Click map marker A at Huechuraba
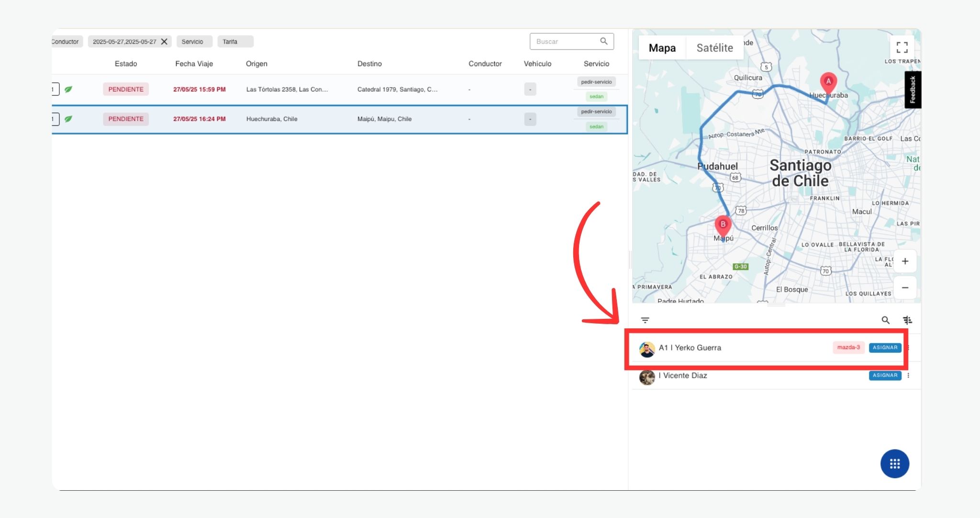The image size is (980, 518). click(828, 82)
